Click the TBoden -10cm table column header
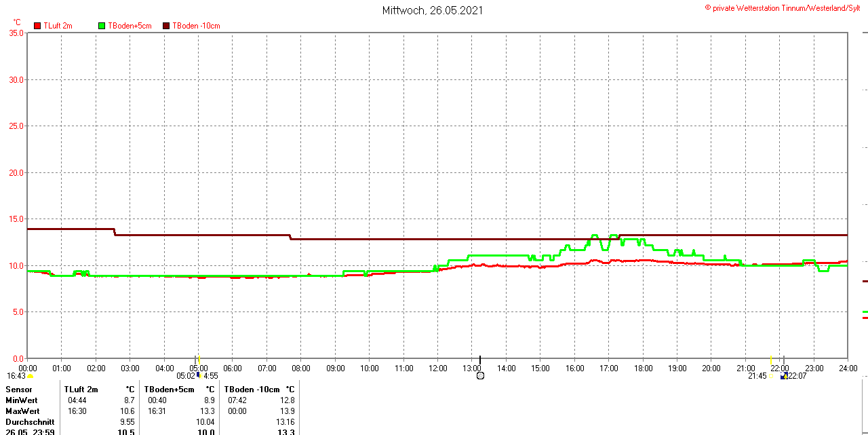868x435 pixels. click(252, 390)
